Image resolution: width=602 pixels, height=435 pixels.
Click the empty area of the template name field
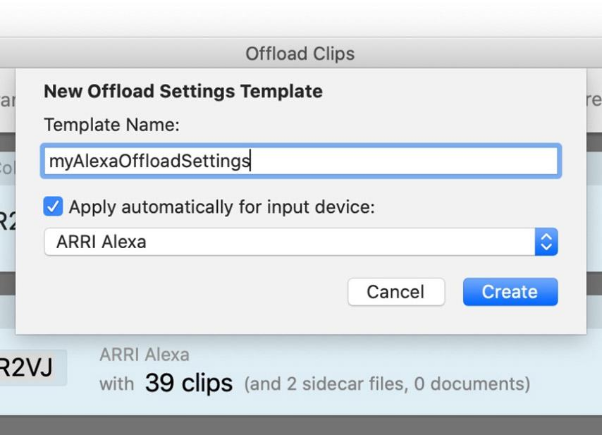403,161
